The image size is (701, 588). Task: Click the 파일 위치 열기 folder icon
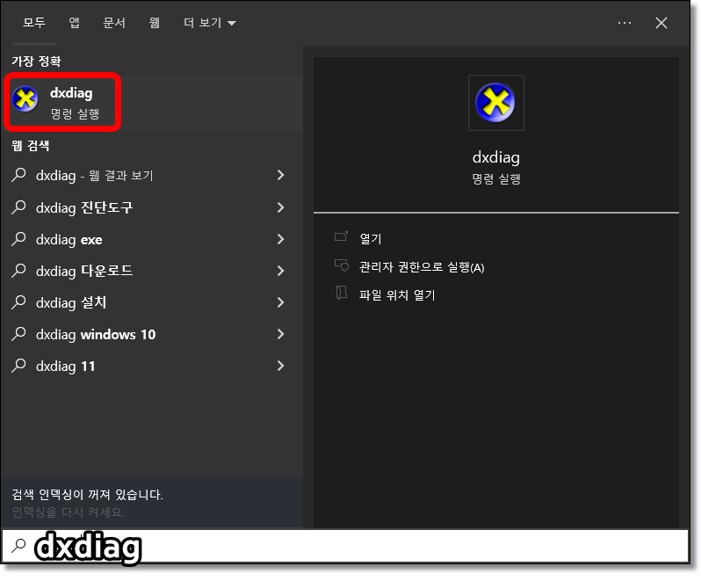[341, 293]
